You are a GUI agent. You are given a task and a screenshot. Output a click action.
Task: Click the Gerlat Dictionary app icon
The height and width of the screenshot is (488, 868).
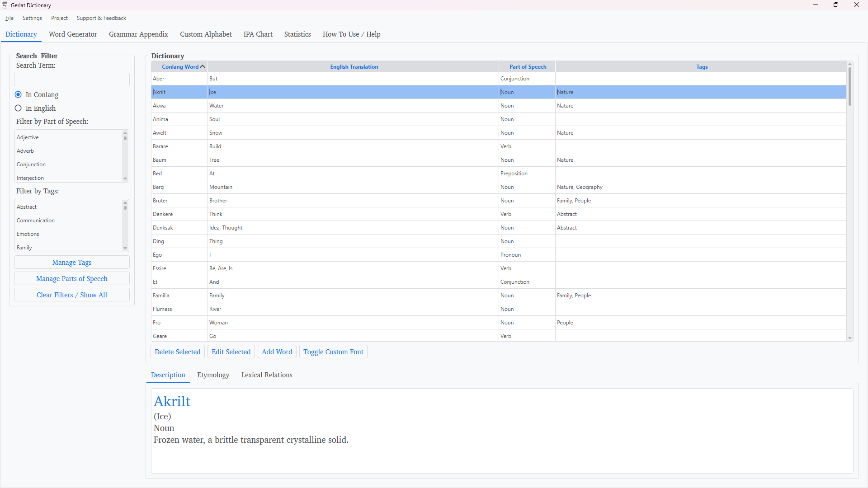5,5
